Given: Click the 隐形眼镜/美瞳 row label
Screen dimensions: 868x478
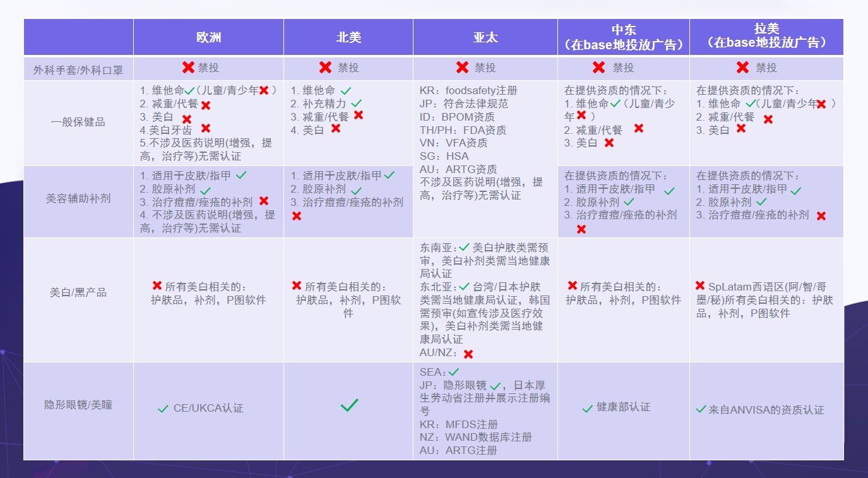Looking at the screenshot, I should [x=78, y=405].
